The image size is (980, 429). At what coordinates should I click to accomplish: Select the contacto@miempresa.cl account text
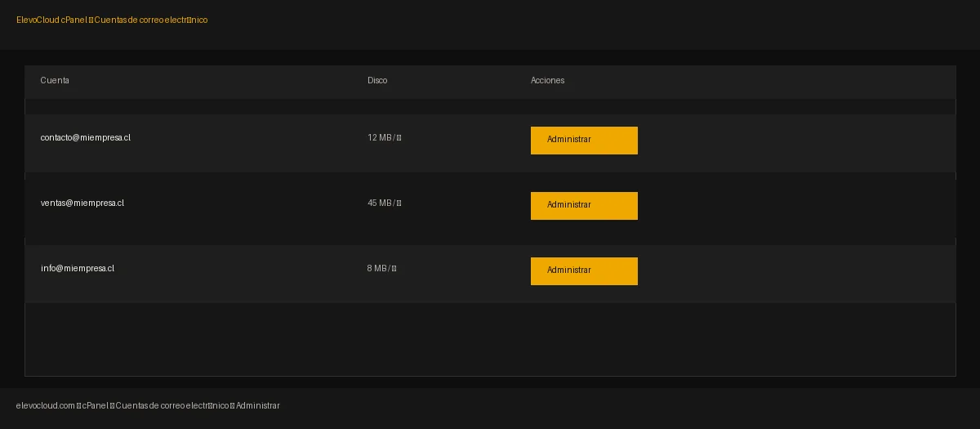[x=86, y=137]
